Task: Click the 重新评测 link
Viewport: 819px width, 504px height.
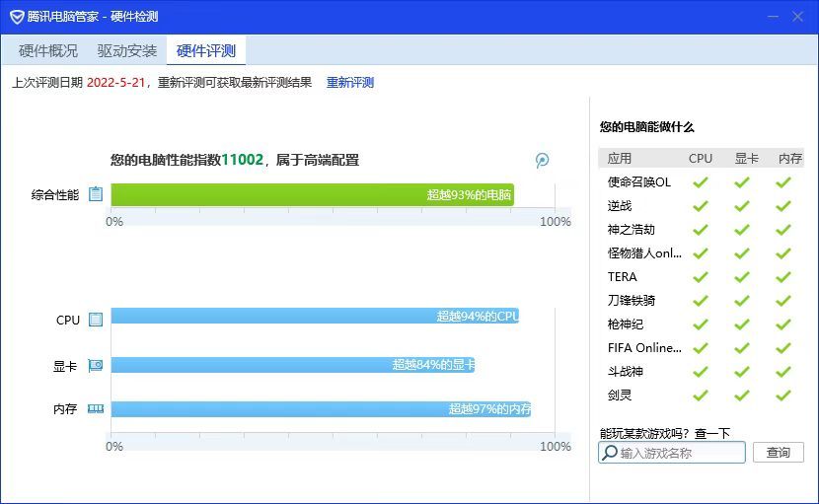Action: point(350,83)
